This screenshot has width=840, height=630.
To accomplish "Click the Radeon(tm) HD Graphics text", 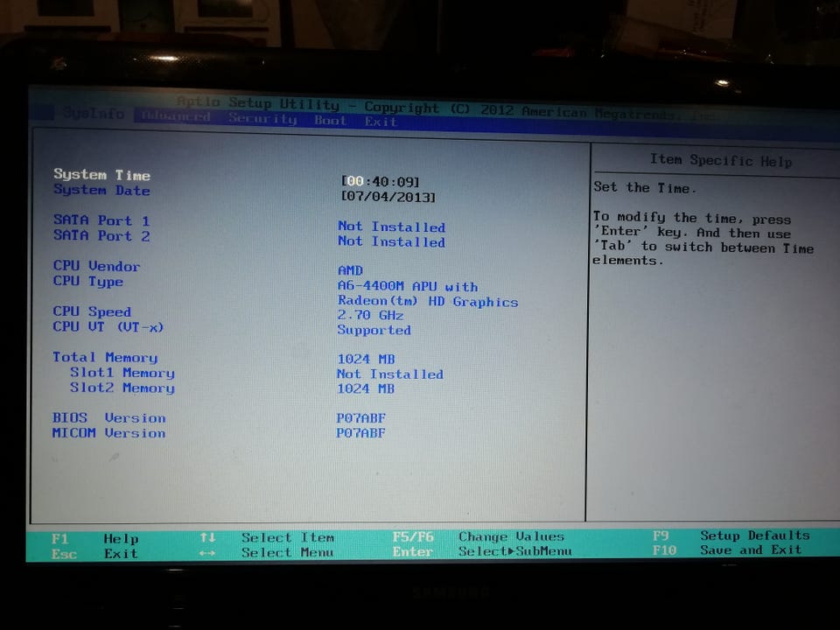I will [x=428, y=301].
